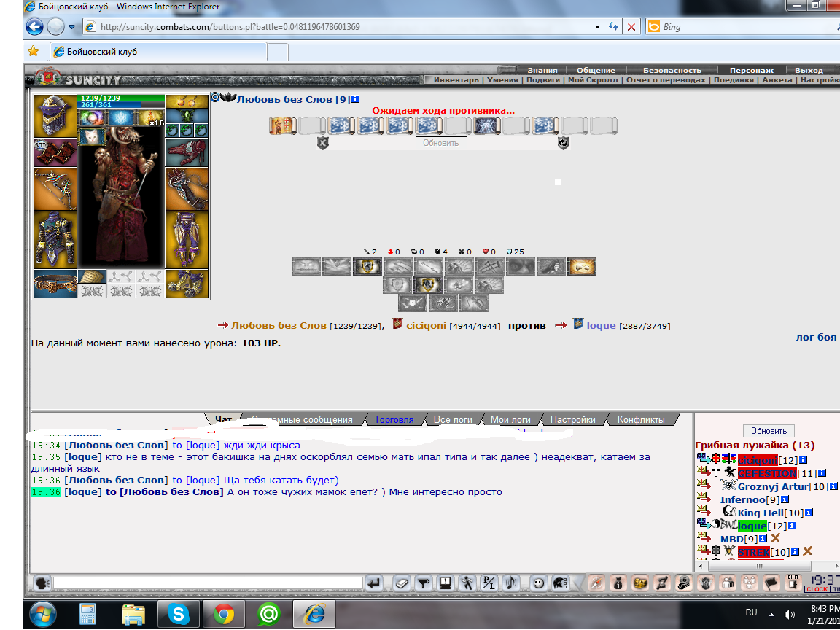The height and width of the screenshot is (630, 840).
Task: Select the active shield technique in second row
Action: click(x=428, y=284)
